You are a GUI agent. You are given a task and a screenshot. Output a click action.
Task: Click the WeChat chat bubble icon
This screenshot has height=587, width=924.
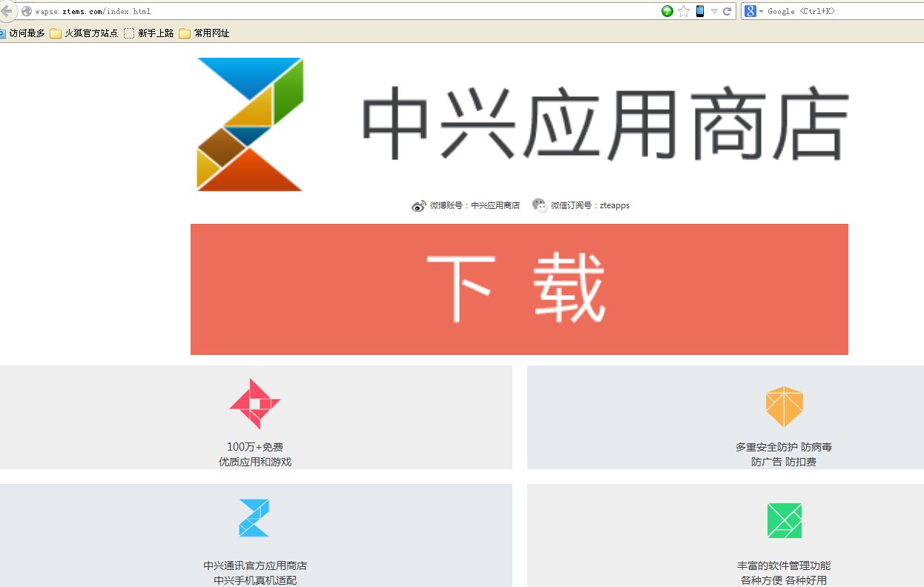539,205
